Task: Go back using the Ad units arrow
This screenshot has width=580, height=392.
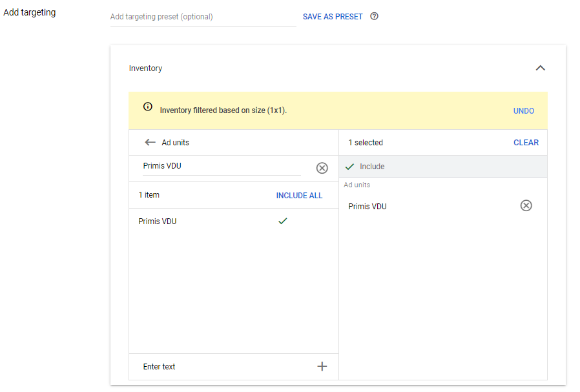Action: tap(150, 143)
